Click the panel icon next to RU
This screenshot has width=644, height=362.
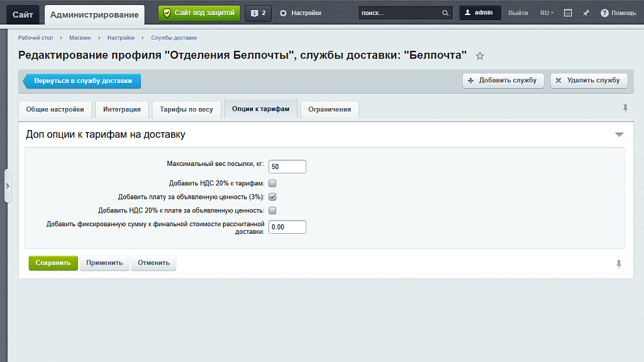click(568, 13)
